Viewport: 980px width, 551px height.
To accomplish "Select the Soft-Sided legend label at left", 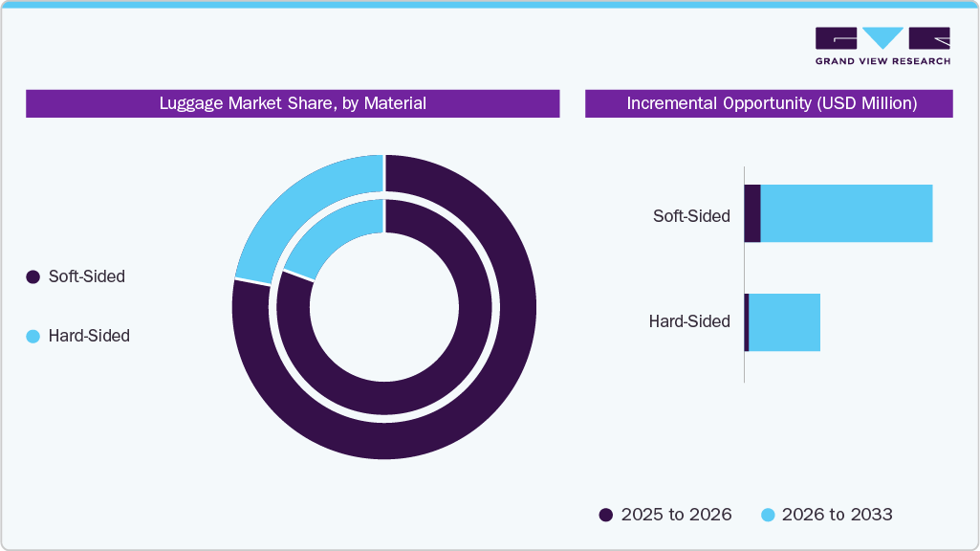I will [87, 276].
